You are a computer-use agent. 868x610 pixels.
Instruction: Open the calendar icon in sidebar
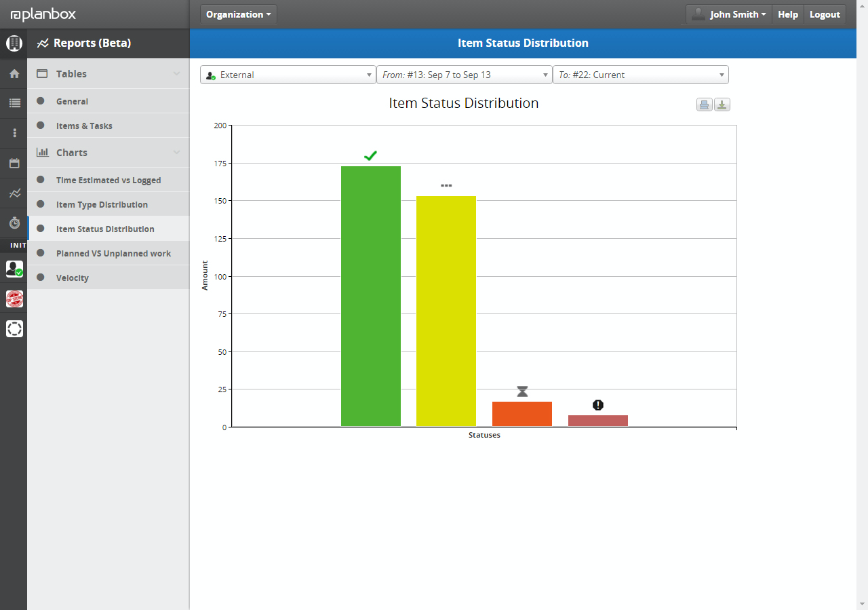[x=14, y=163]
